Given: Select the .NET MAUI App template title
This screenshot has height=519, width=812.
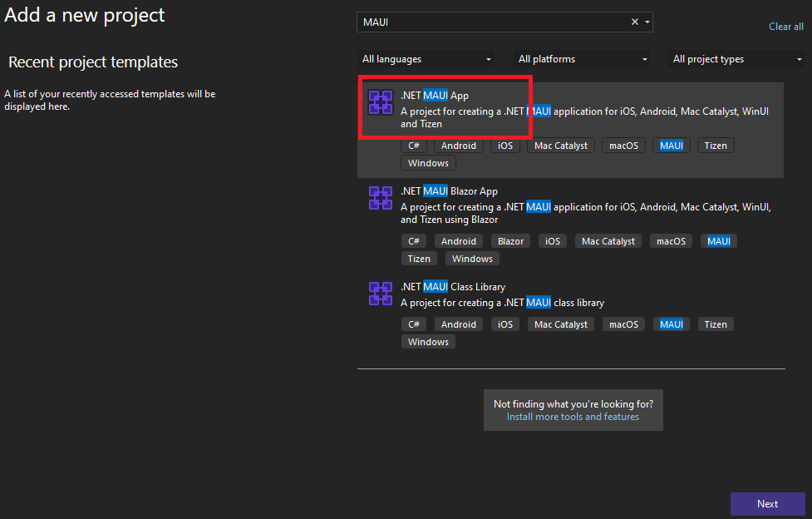Looking at the screenshot, I should click(x=434, y=96).
